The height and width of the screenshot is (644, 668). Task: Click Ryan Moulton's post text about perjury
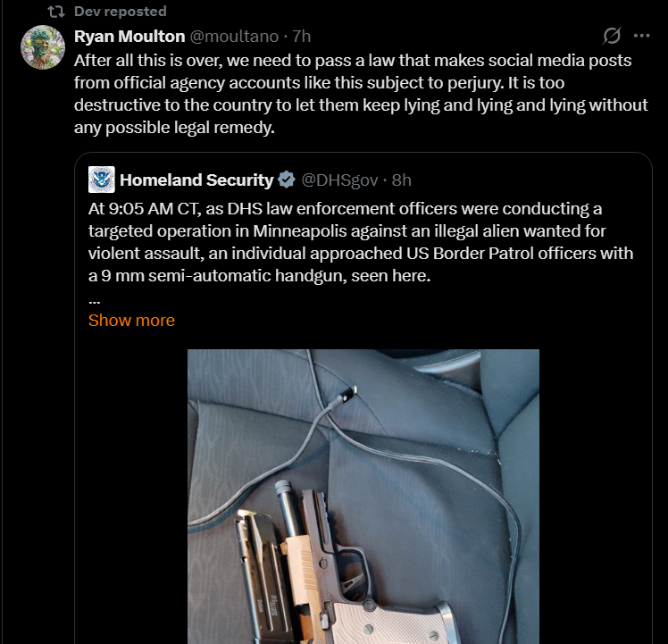pos(361,94)
